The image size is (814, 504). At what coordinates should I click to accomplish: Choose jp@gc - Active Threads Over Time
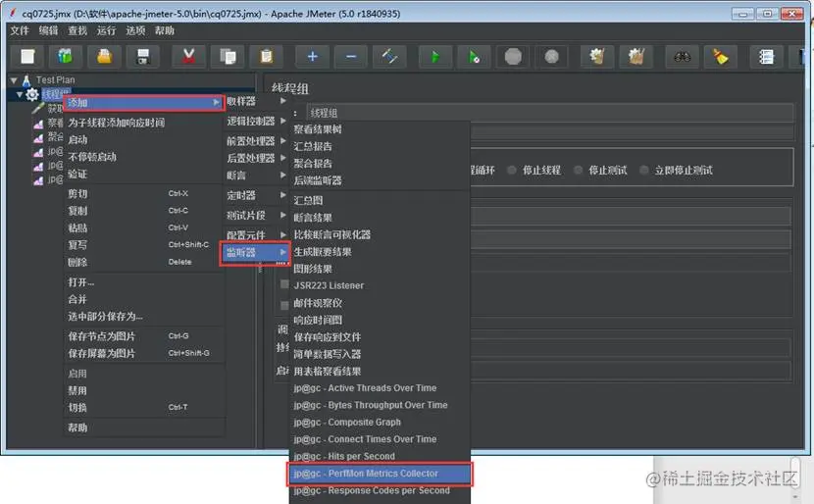click(x=380, y=387)
